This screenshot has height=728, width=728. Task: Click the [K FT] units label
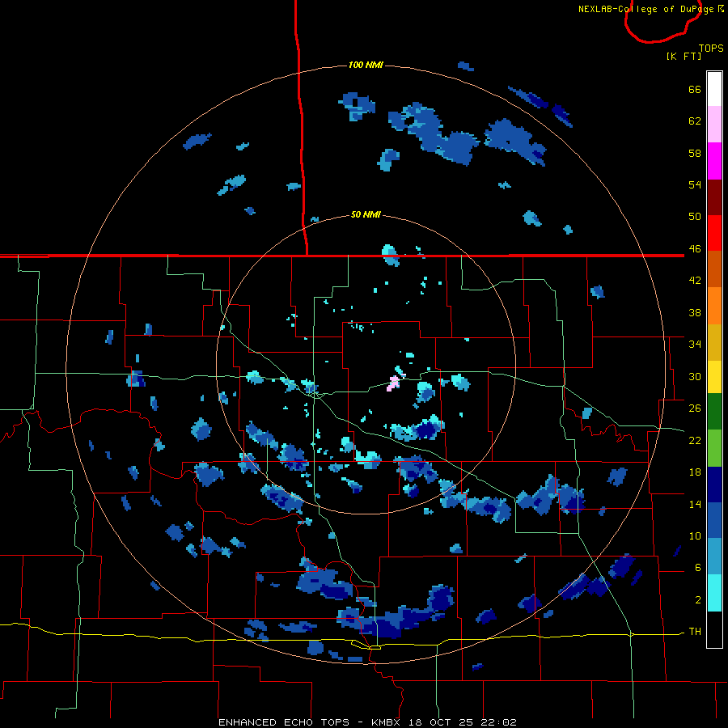[684, 56]
